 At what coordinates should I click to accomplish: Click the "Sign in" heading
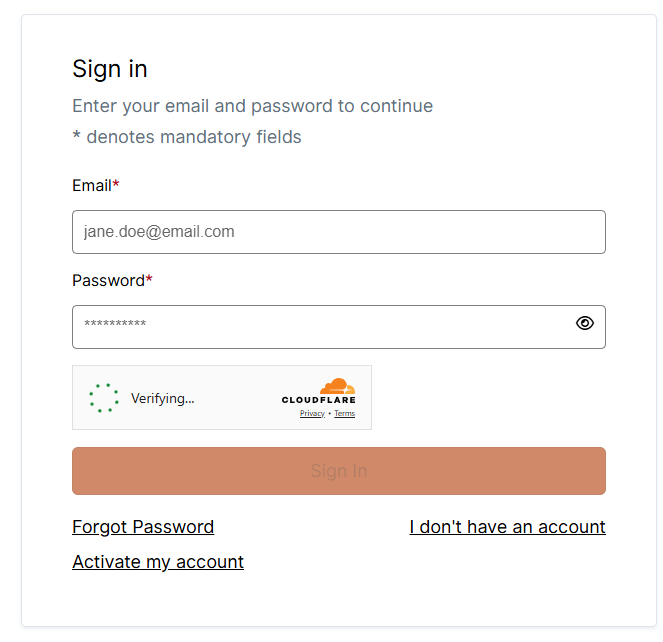[110, 69]
